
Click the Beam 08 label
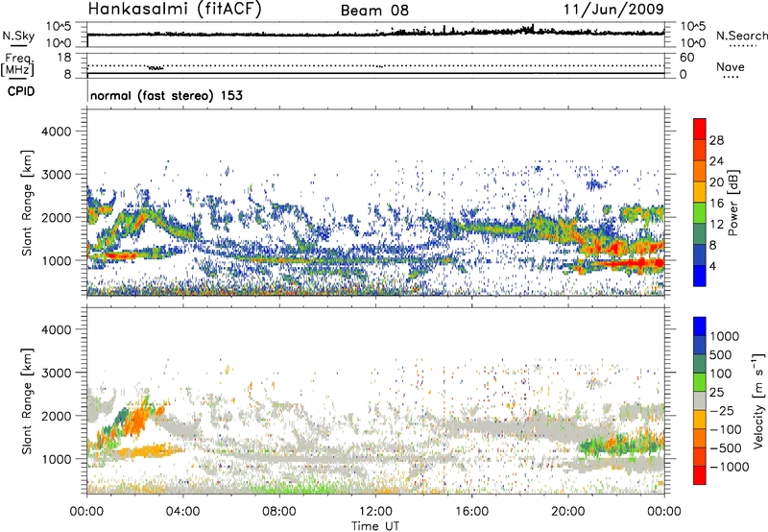pos(374,11)
